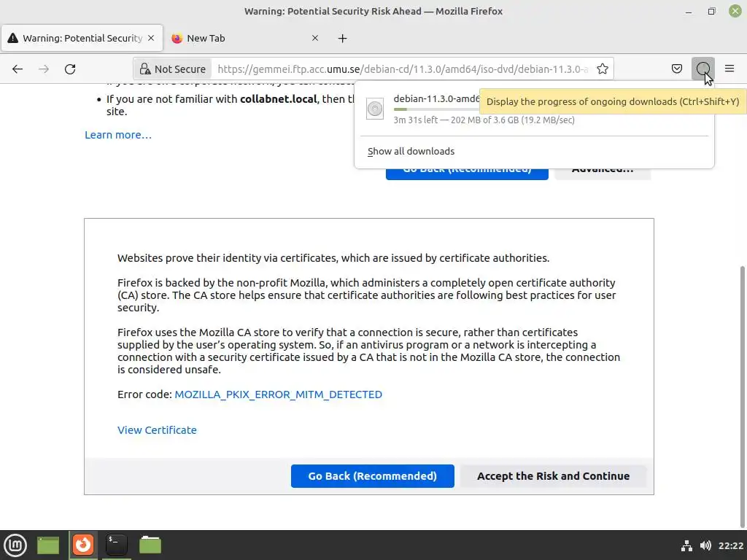This screenshot has width=747, height=560.
Task: Open the network tray icon
Action: (686, 545)
